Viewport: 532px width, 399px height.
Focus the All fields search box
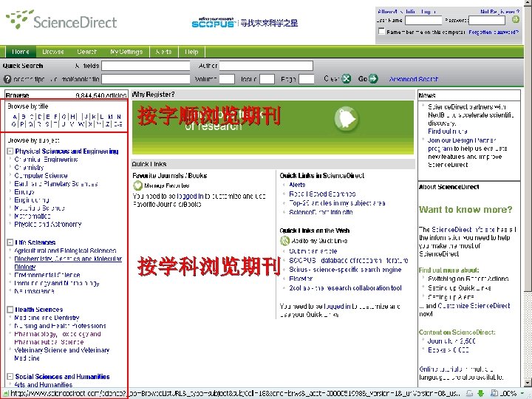click(146, 66)
